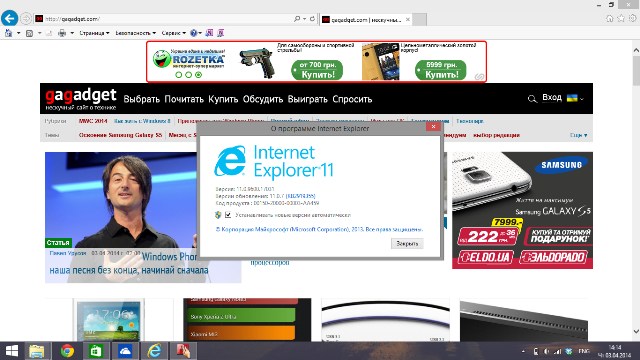
Task: Open the Сервис dropdown menu
Action: pos(174,33)
